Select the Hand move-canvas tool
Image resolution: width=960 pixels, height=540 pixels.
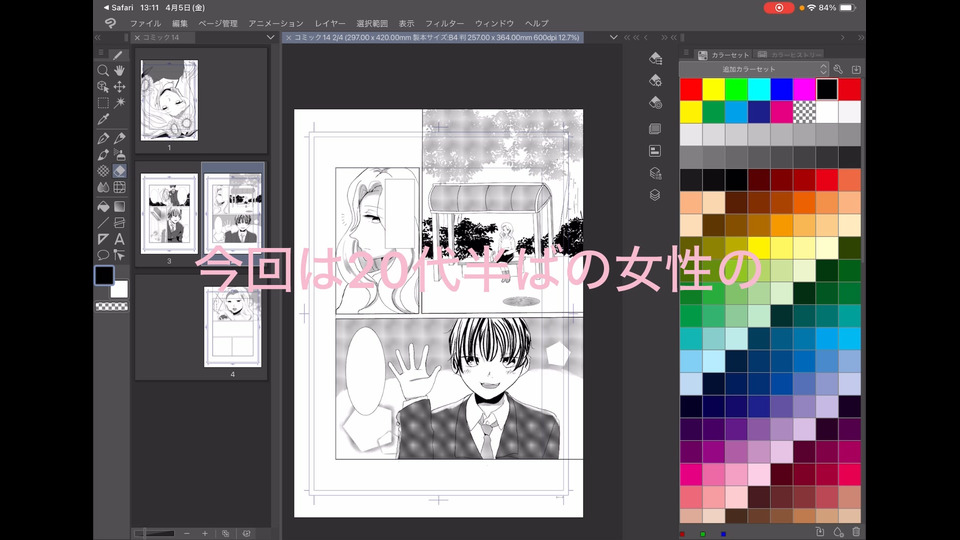pos(119,70)
